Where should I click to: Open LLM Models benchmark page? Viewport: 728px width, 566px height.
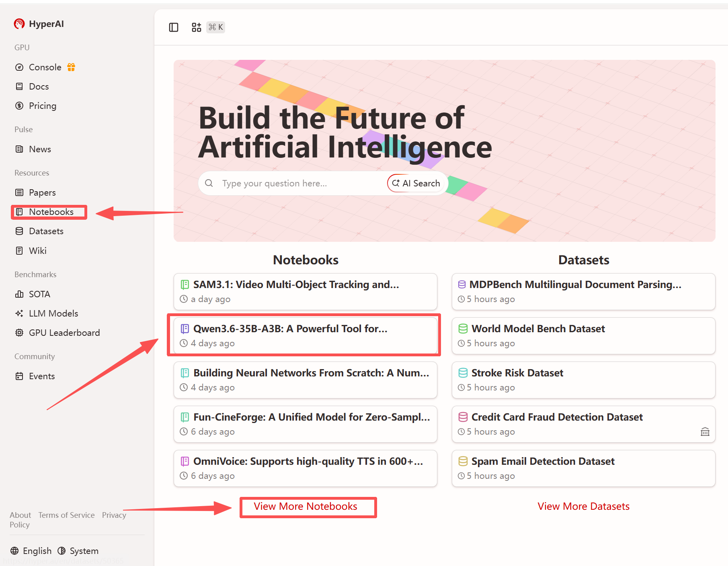pos(53,313)
